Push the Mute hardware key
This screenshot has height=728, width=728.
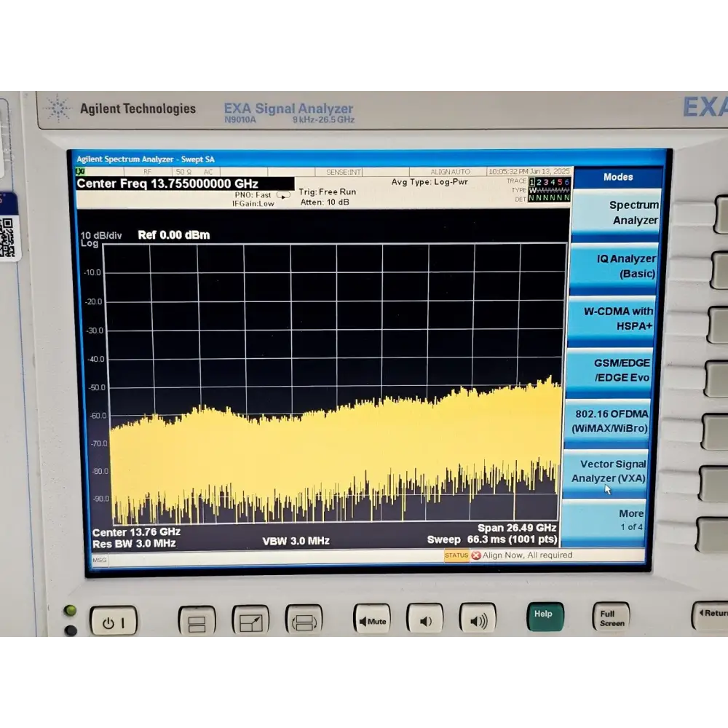(372, 620)
